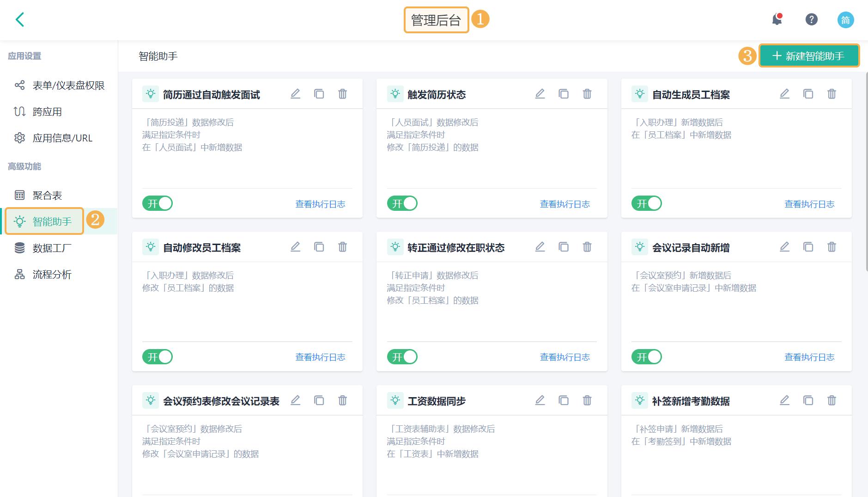868x497 pixels.
Task: Copy the 会议记录自动新增 assistant
Action: (x=808, y=247)
